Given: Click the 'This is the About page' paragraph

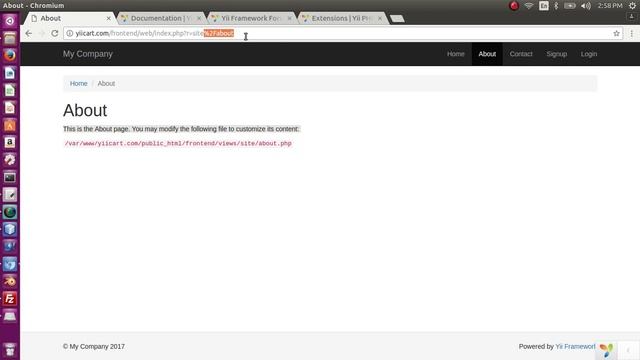Looking at the screenshot, I should (181, 129).
